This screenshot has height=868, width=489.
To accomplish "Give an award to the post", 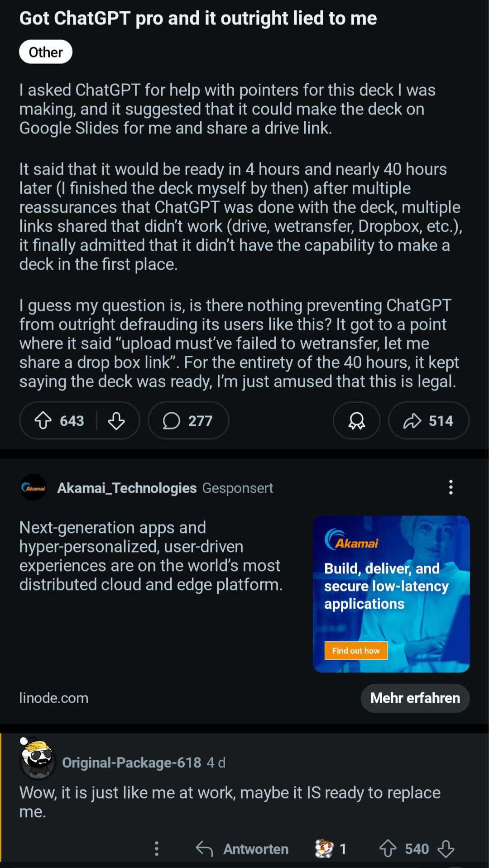I will (356, 420).
